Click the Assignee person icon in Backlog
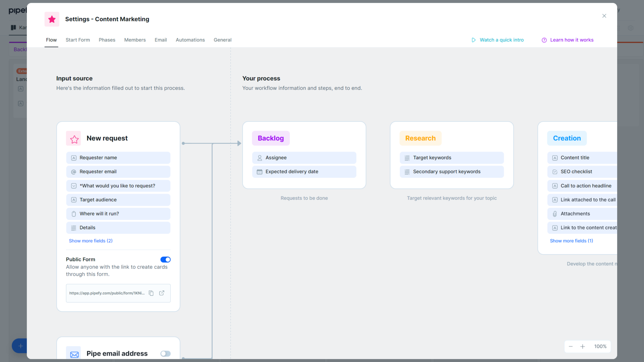The width and height of the screenshot is (644, 362). (x=259, y=158)
